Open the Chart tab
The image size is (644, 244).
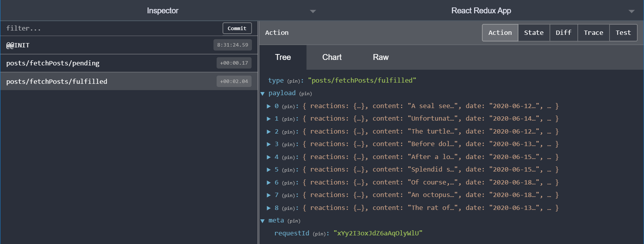tap(332, 57)
